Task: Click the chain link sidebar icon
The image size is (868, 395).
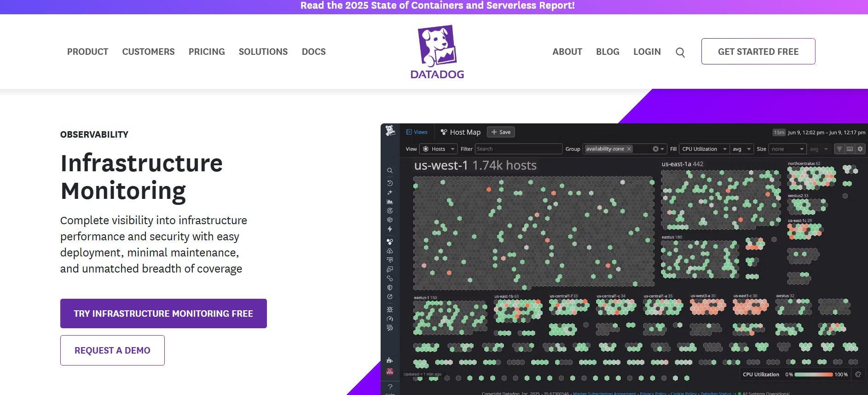Action: 390,279
